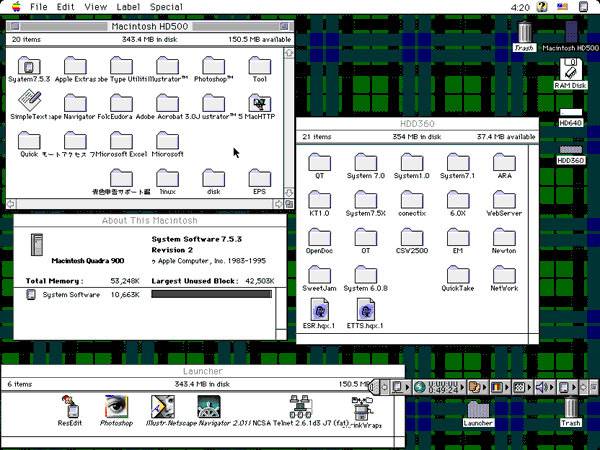Open the monitor color depth module popup
Screen dimensions: 600x450
pyautogui.click(x=499, y=387)
